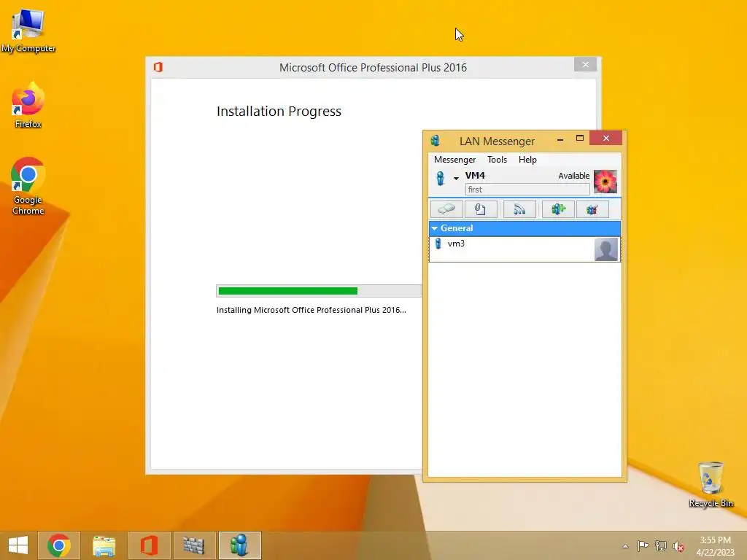Click the Action Center flag tray icon
The height and width of the screenshot is (560, 747).
pyautogui.click(x=643, y=545)
